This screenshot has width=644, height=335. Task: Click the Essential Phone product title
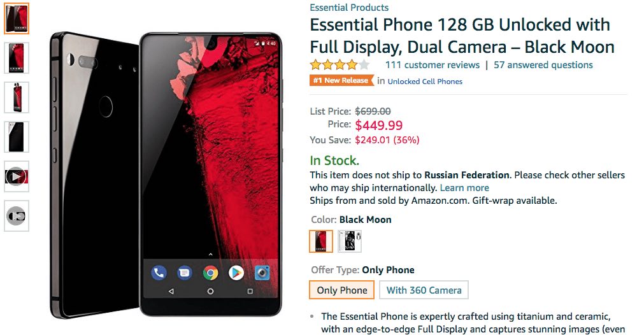[x=462, y=36]
